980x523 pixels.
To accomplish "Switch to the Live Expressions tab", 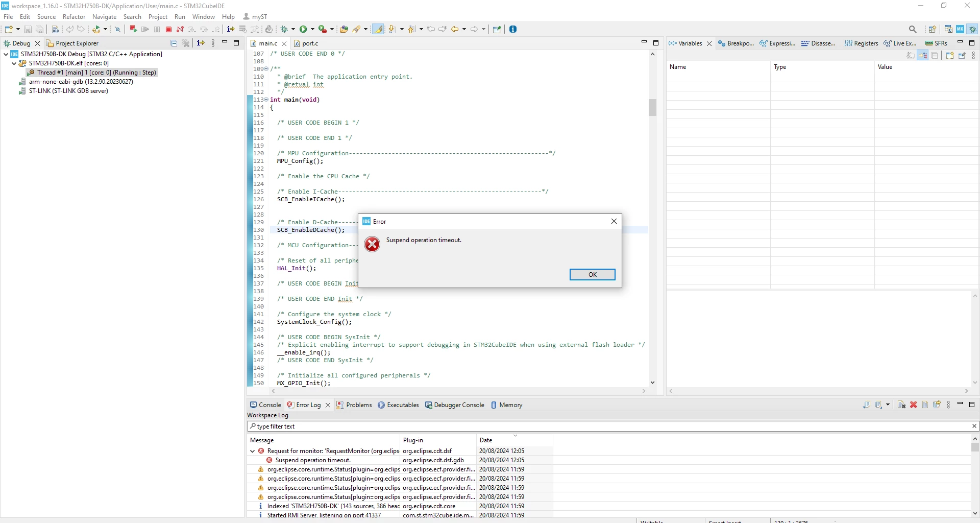I will 900,43.
